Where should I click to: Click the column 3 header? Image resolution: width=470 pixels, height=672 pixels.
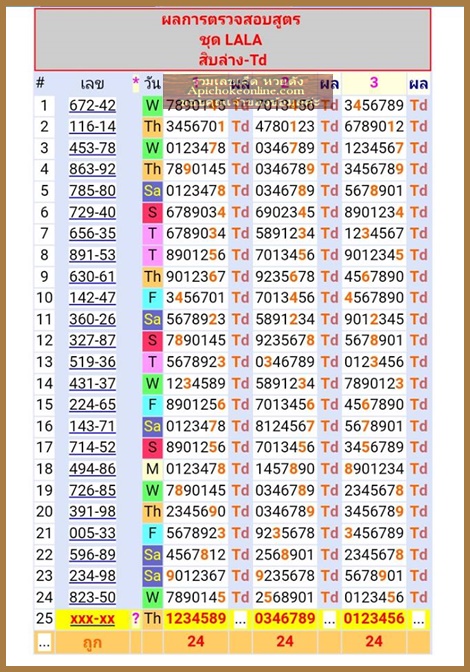tap(374, 83)
